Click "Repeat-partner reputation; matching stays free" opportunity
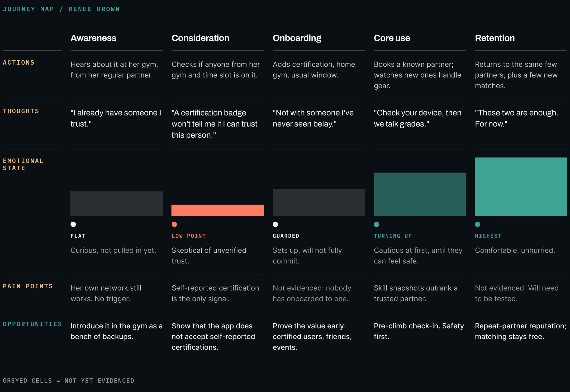Viewport: 570px width, 392px height. 521,331
